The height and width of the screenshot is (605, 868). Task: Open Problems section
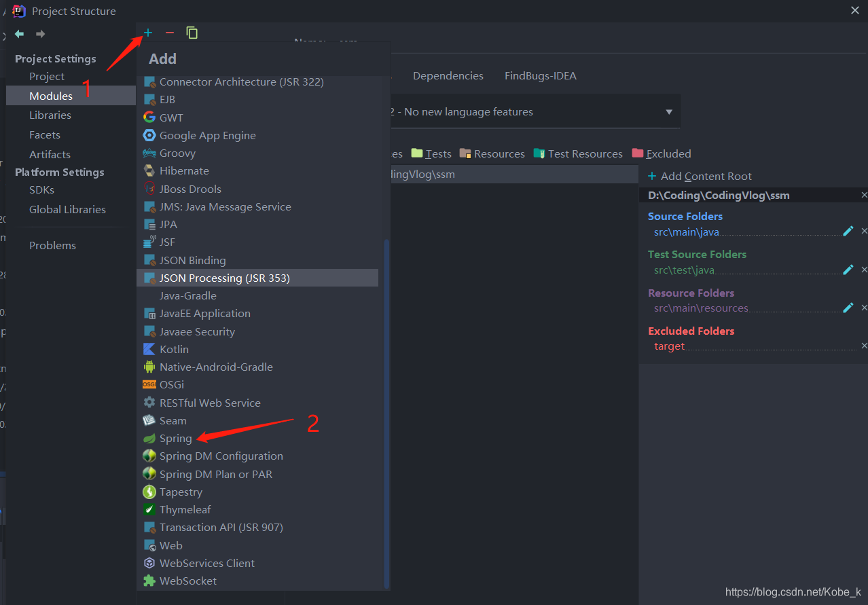(x=52, y=246)
